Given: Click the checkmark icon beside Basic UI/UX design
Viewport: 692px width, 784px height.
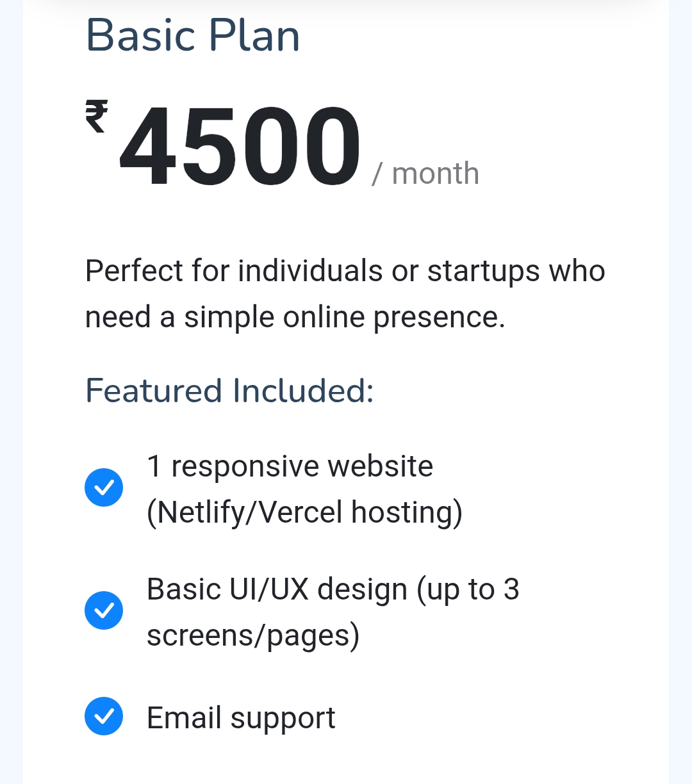Looking at the screenshot, I should pyautogui.click(x=104, y=610).
